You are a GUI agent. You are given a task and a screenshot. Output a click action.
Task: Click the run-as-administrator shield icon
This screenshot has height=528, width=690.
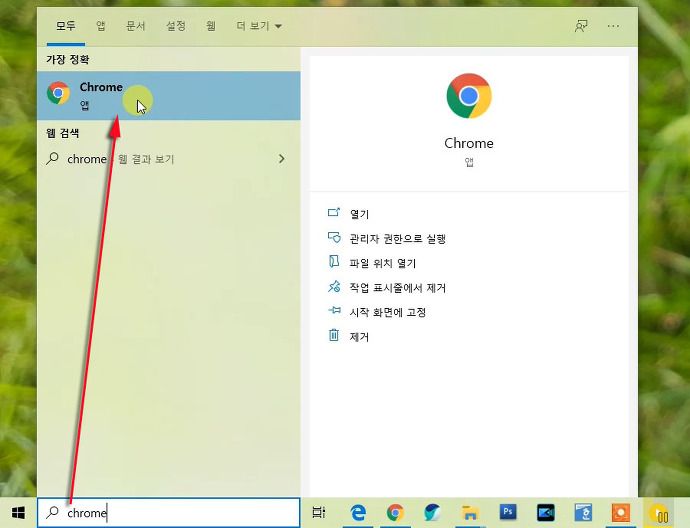(x=334, y=238)
